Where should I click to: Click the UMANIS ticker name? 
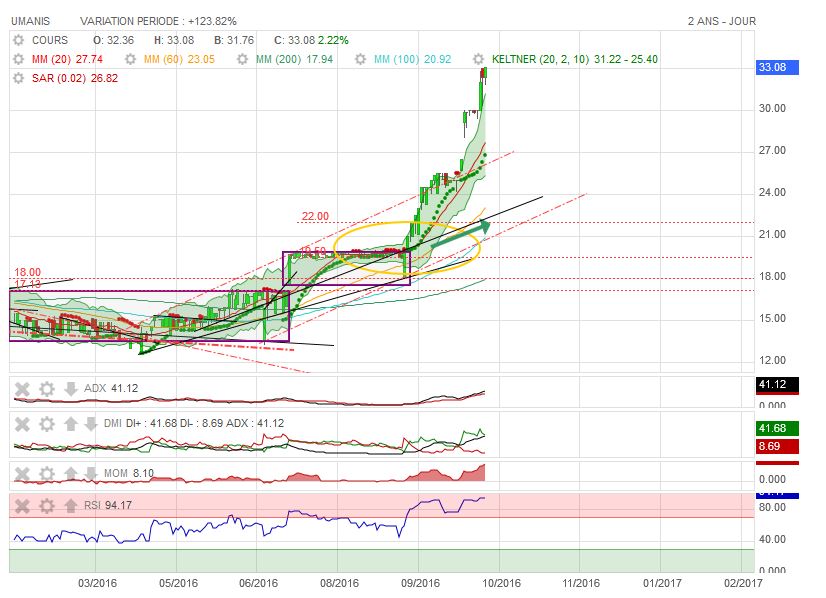31,21
